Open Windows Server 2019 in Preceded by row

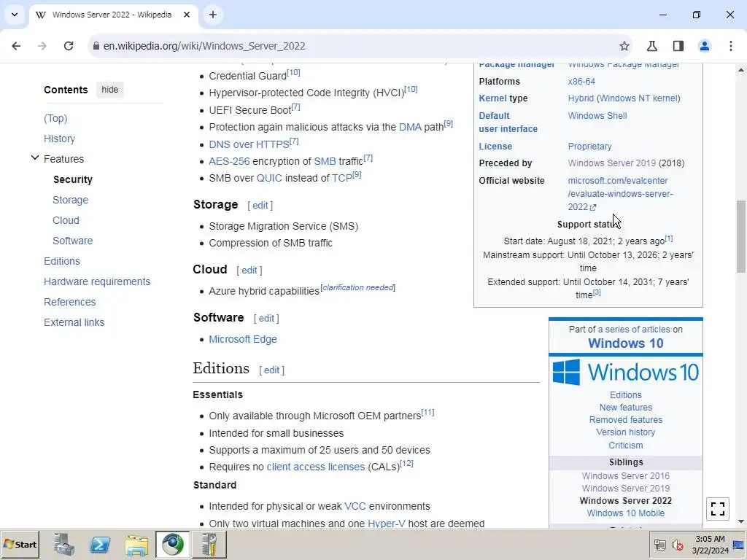[612, 163]
